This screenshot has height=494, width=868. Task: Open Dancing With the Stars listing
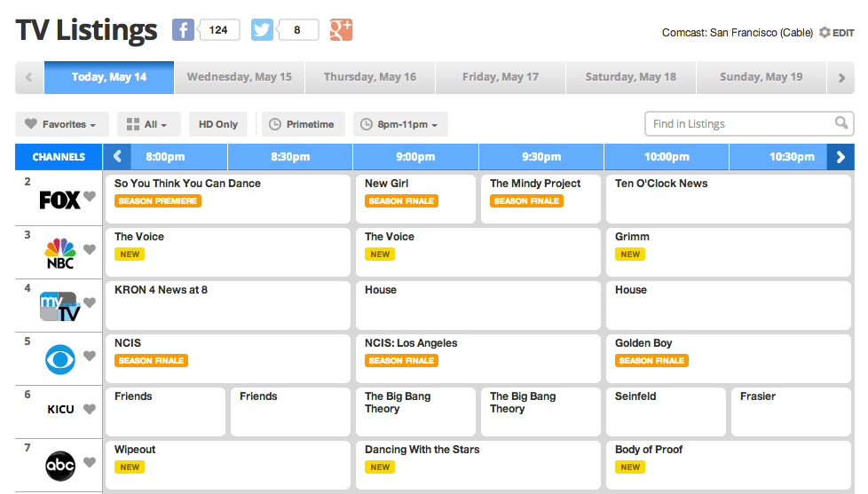coord(478,465)
